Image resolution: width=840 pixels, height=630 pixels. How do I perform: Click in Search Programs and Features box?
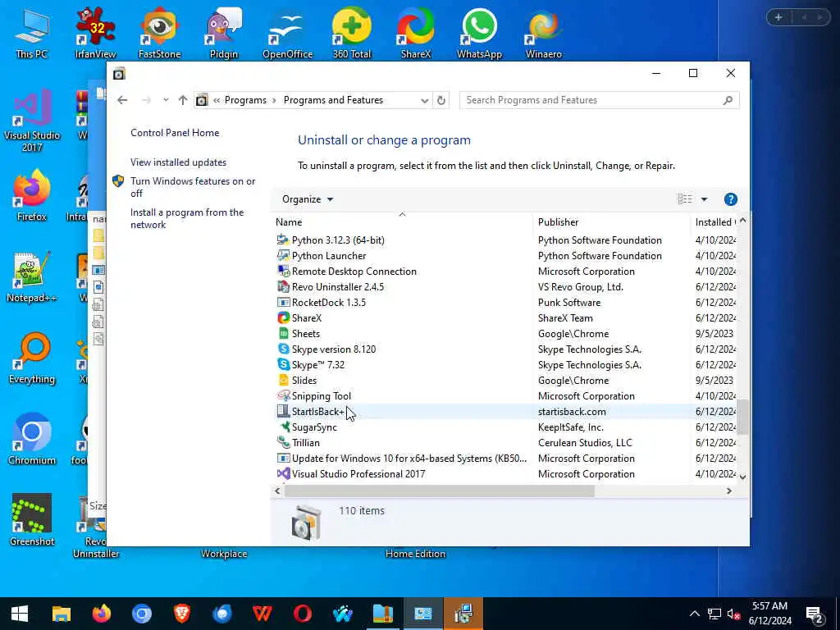592,100
